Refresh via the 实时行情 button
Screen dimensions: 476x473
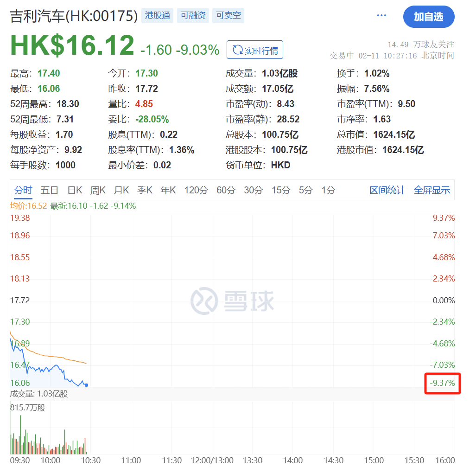(x=255, y=50)
